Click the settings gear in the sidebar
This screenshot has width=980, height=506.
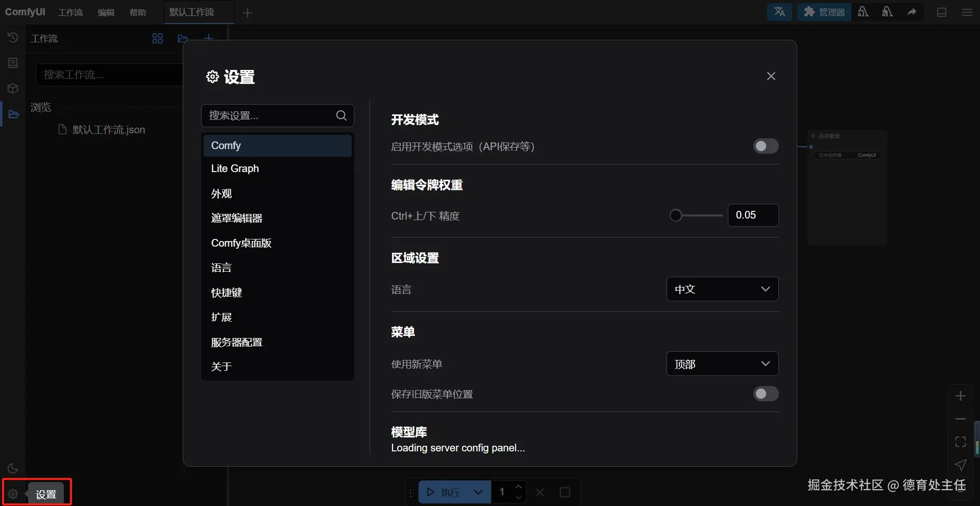pos(13,494)
